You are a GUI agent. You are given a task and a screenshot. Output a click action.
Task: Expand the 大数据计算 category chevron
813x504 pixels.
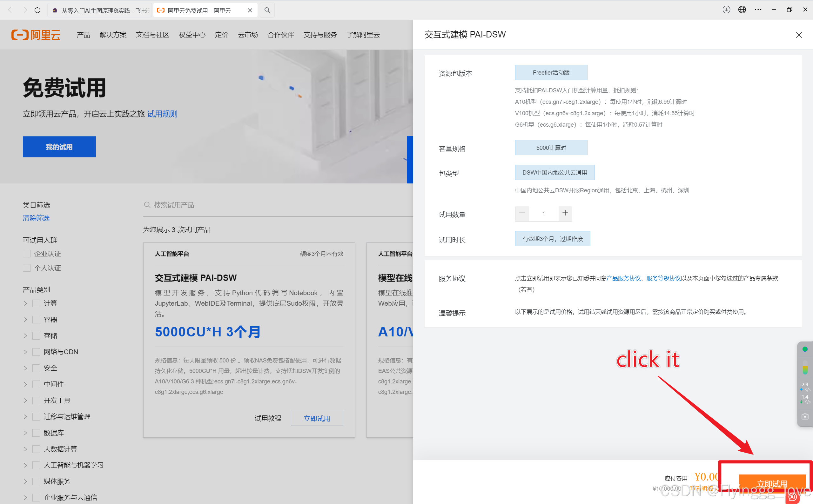coord(25,449)
